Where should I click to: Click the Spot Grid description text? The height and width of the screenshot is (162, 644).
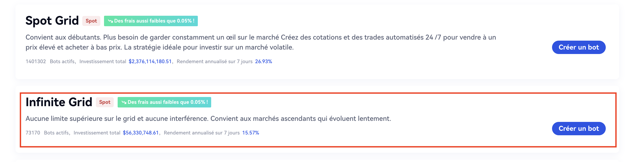coord(260,42)
